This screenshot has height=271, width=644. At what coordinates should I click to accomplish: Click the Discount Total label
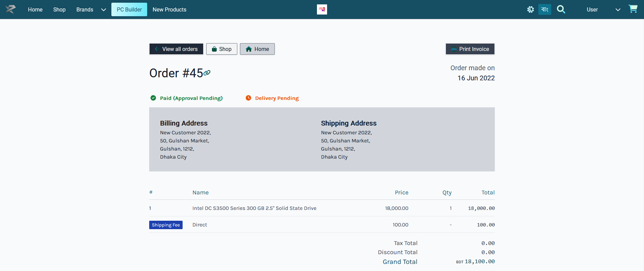click(398, 252)
